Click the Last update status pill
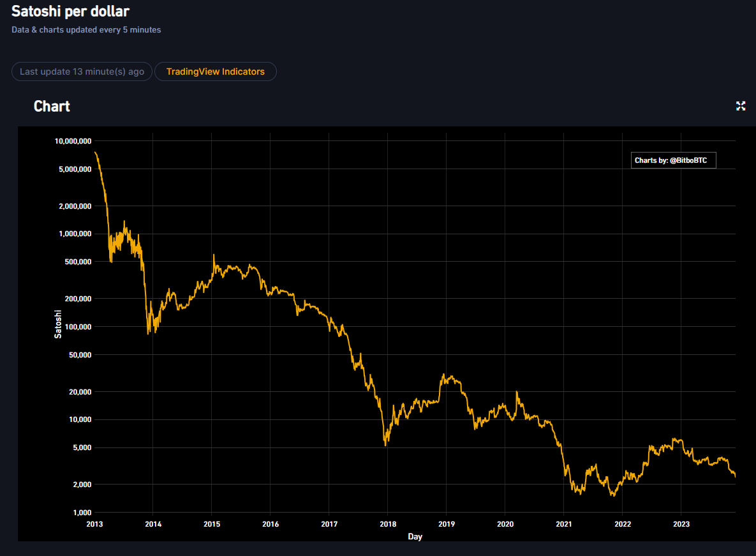 82,71
